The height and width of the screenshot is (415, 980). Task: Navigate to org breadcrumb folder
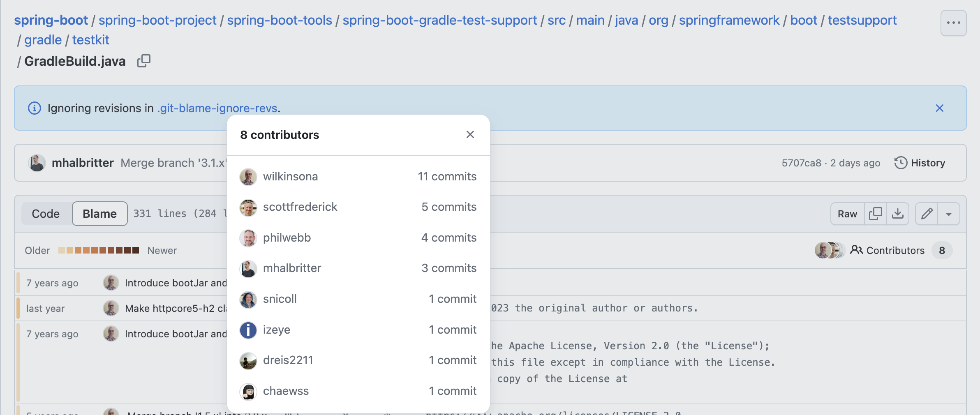[x=659, y=20]
